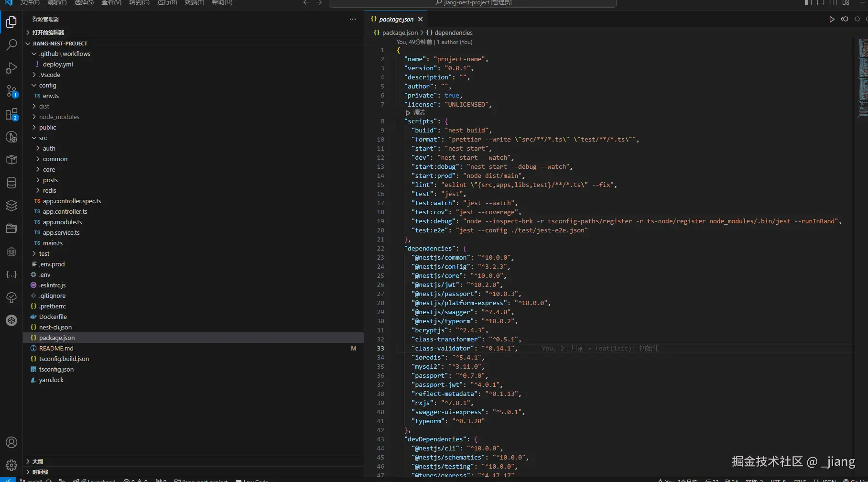Open the Accounts menu icon
The image size is (868, 482).
point(11,442)
